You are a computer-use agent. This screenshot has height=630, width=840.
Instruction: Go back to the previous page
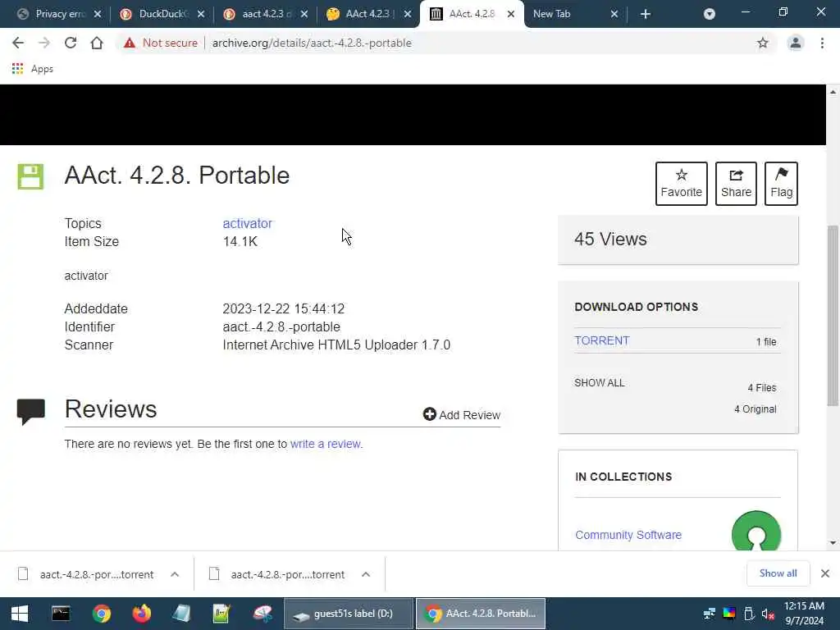pyautogui.click(x=18, y=43)
